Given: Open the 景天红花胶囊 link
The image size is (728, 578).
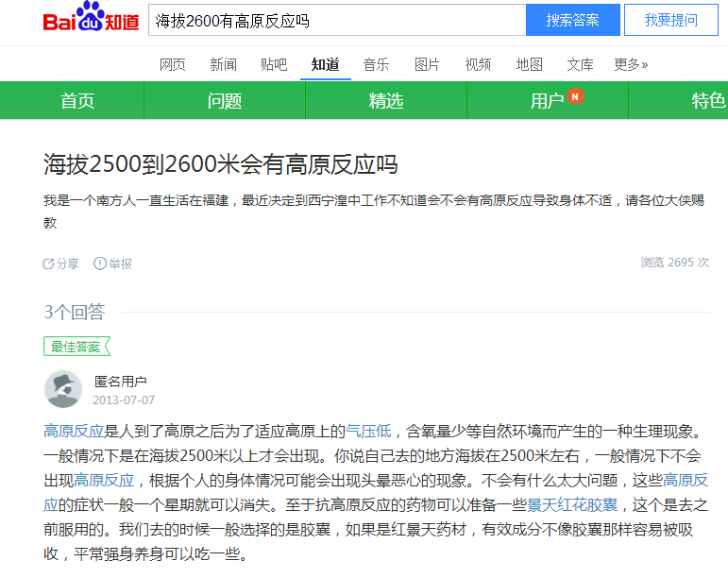Looking at the screenshot, I should [571, 505].
